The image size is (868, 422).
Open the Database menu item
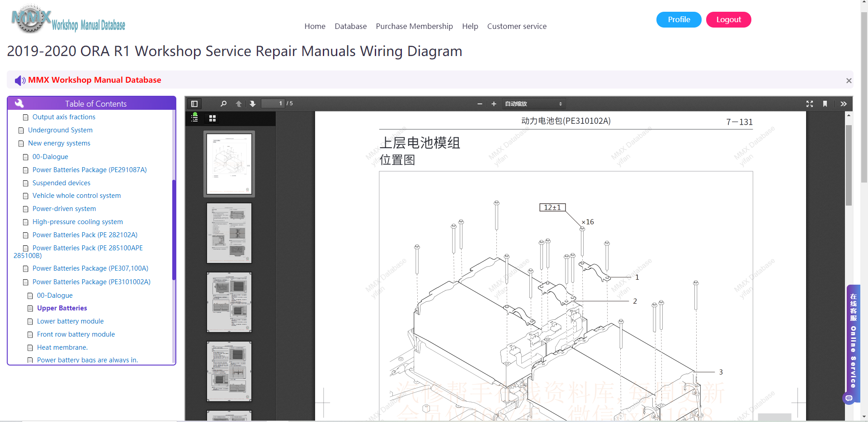pyautogui.click(x=351, y=26)
